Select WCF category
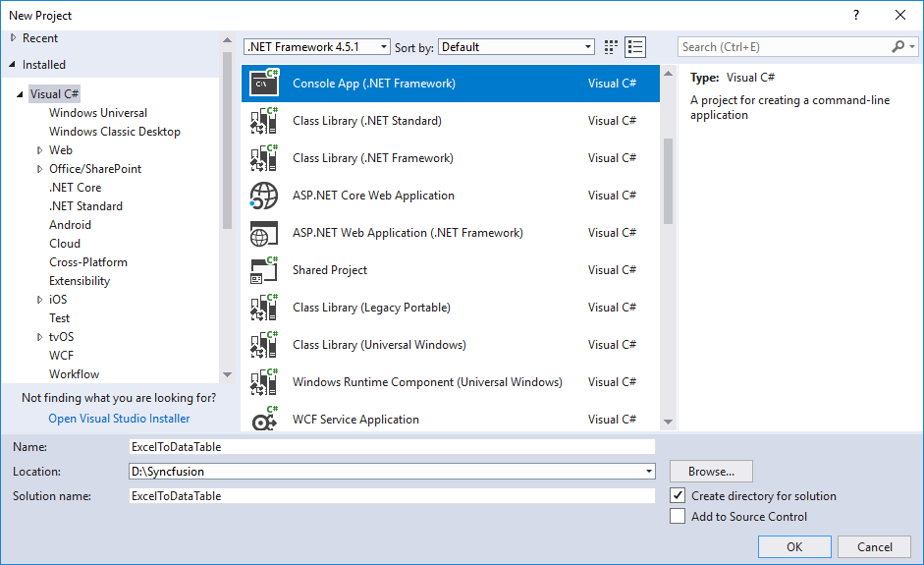 (x=61, y=356)
